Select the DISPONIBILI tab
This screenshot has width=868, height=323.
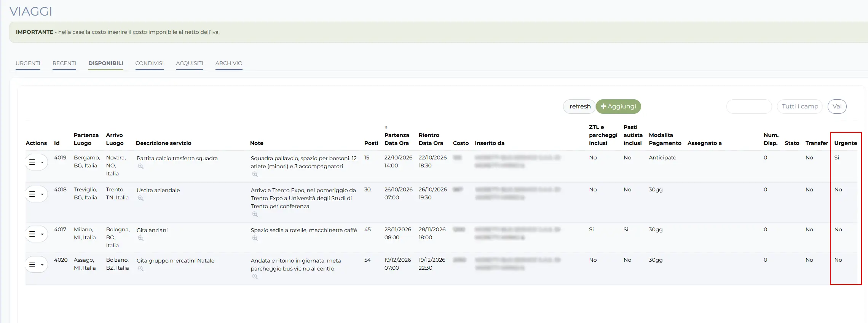[x=106, y=63]
